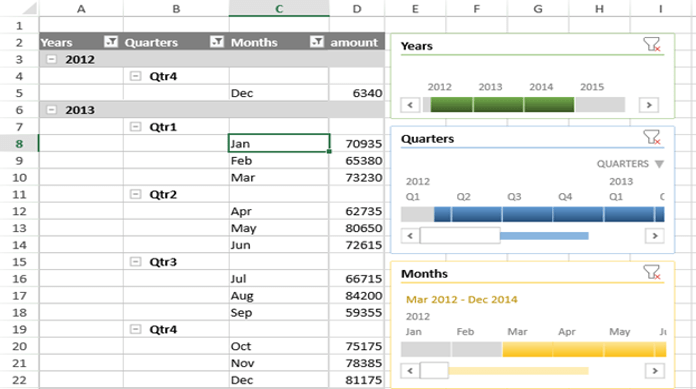The width and height of the screenshot is (696, 389).
Task: Open the QUARTERS time level dropdown
Action: pyautogui.click(x=630, y=164)
